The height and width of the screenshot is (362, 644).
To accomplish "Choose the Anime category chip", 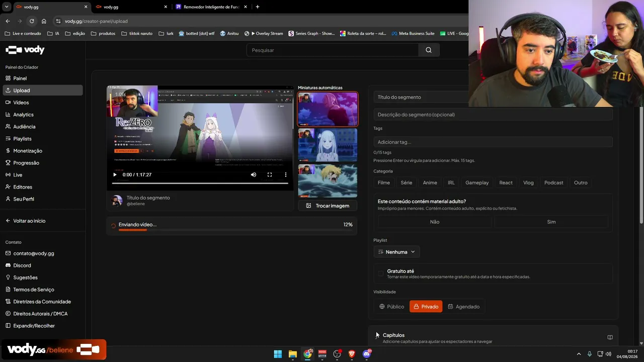I will click(x=430, y=183).
